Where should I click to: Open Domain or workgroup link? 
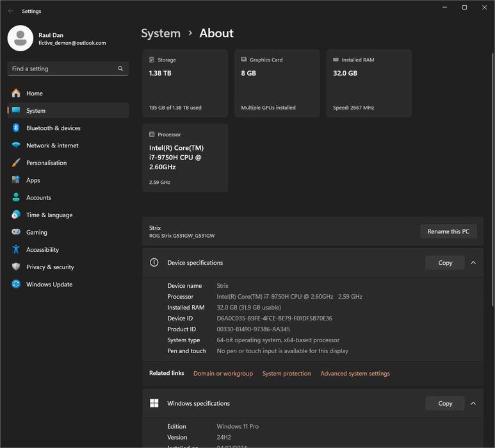(223, 374)
